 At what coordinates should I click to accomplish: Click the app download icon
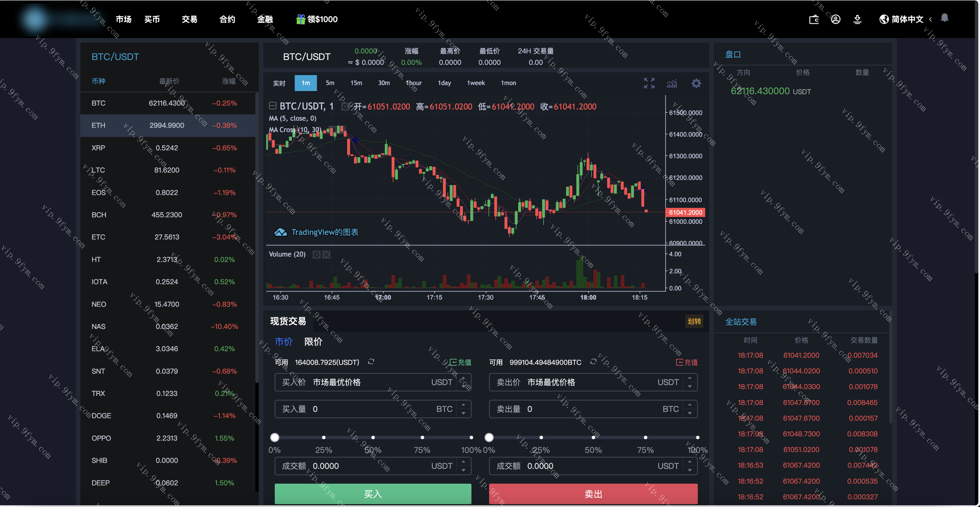[x=857, y=19]
